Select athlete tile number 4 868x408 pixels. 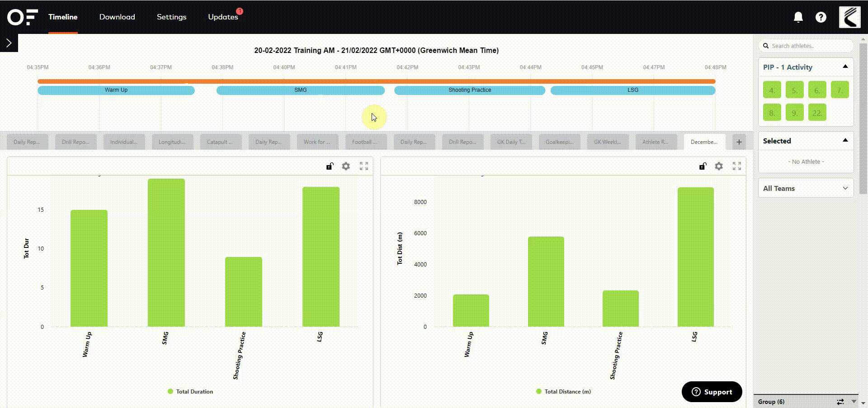tap(772, 90)
